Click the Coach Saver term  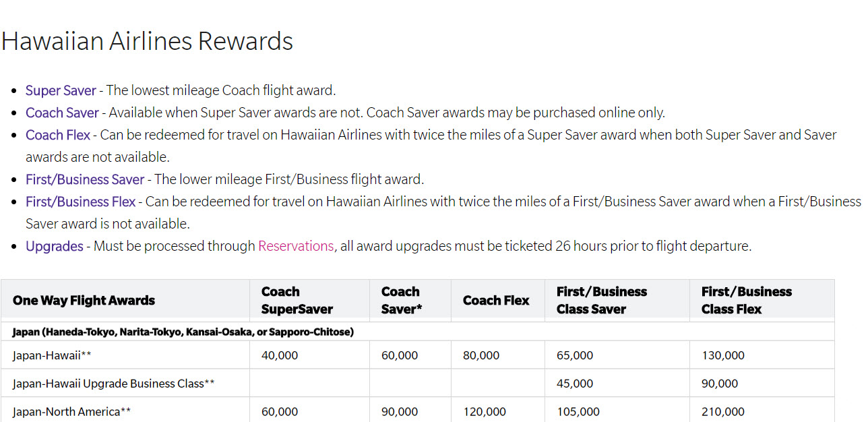coord(62,113)
